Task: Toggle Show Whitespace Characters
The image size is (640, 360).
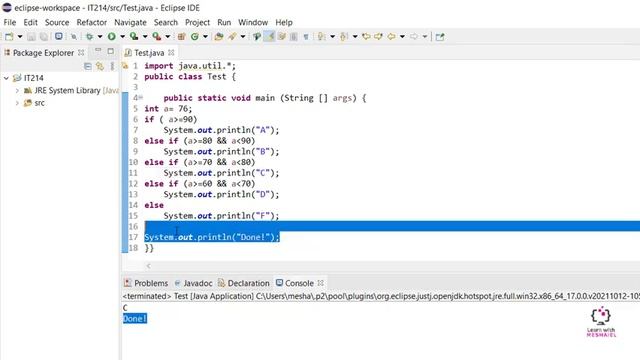Action: 306,37
